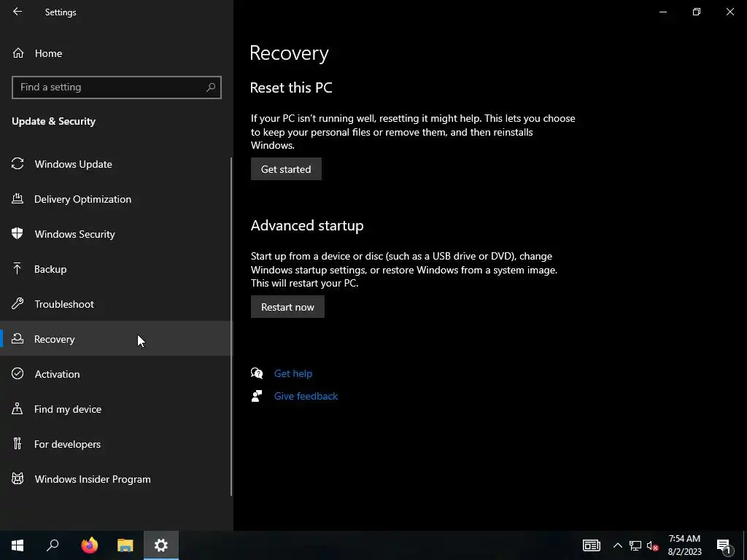Open the Windows Update page
Image resolution: width=747 pixels, height=560 pixels.
[x=116, y=164]
